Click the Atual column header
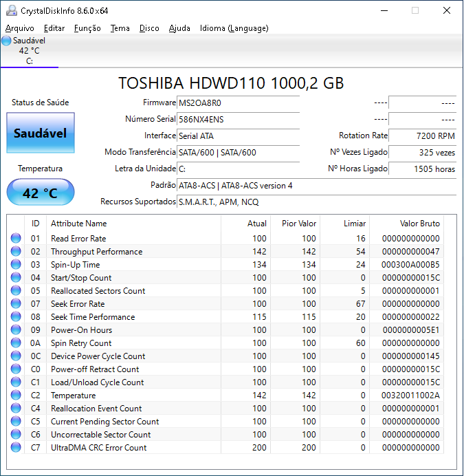475x476 pixels. [246, 224]
